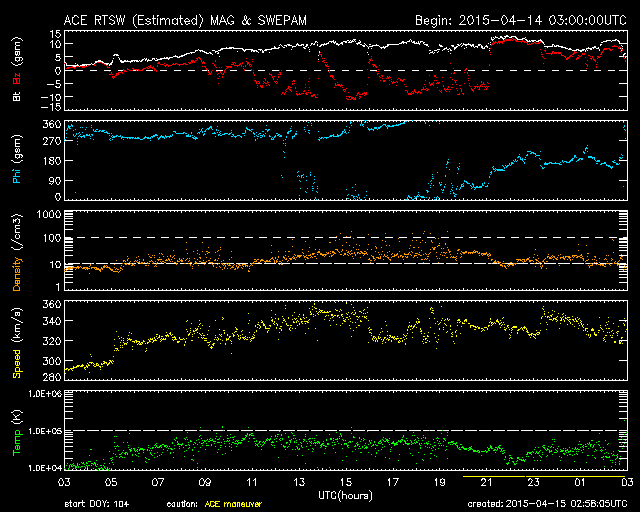Click the "300" tick on the Speed axis
640x512 pixels.
(52, 361)
